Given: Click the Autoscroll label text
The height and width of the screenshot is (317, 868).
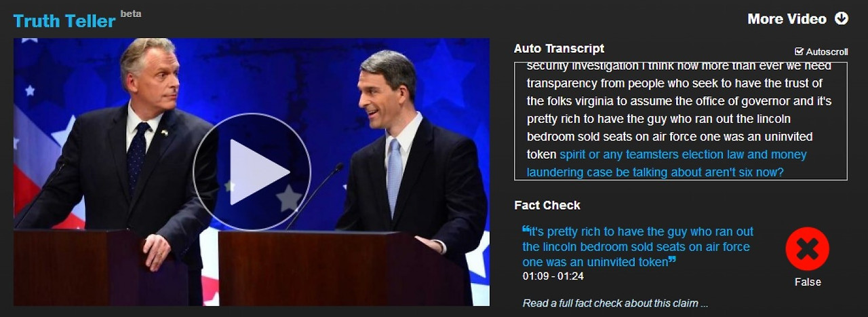Looking at the screenshot, I should [x=827, y=52].
